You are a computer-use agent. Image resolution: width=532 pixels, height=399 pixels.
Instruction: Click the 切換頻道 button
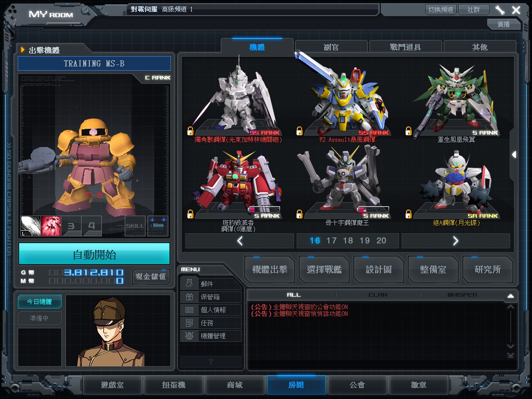coord(441,9)
